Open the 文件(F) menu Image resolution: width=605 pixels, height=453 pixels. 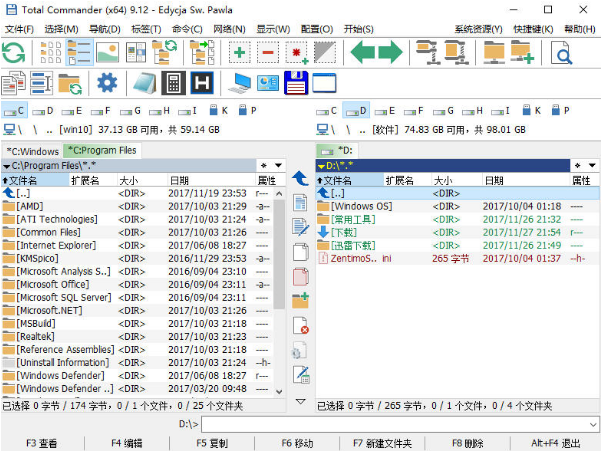click(x=19, y=29)
